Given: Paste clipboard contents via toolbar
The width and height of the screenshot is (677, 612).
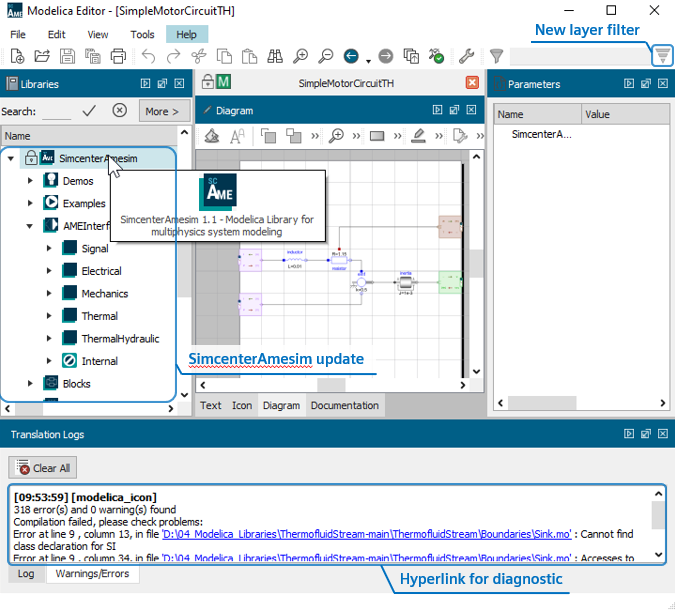Looking at the screenshot, I should tap(249, 56).
